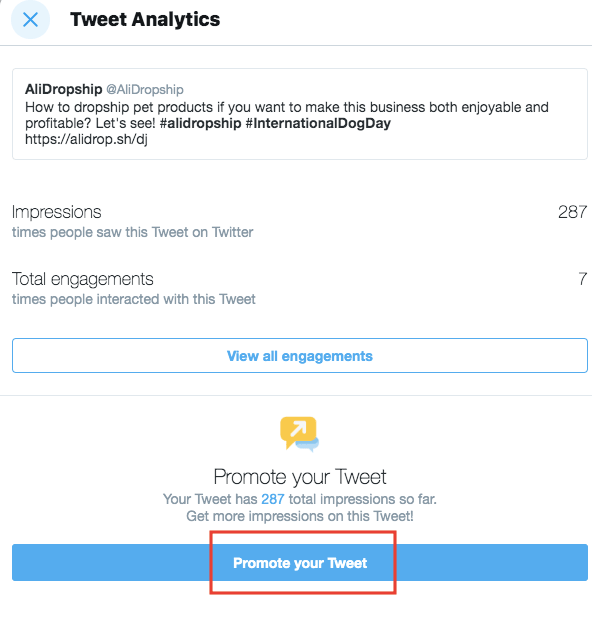
Task: Click 'times people interacted with this Tweet' text
Action: (134, 299)
